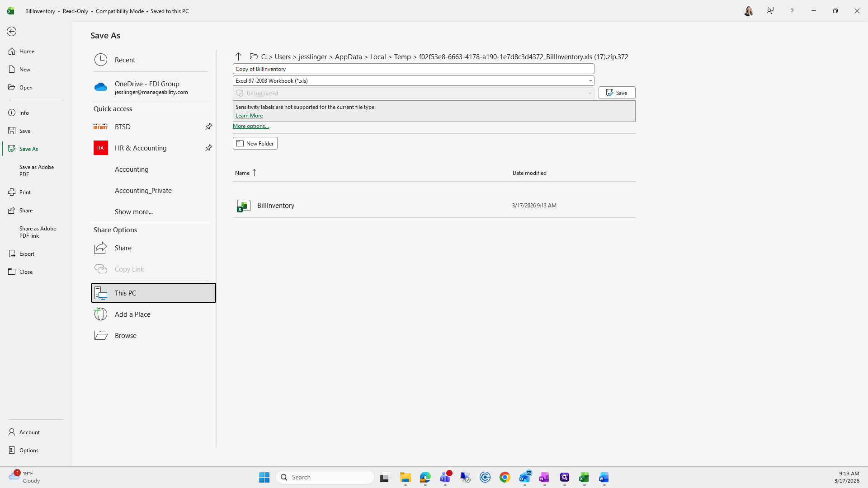Open the More options link
Viewport: 868px width, 488px height.
click(250, 126)
